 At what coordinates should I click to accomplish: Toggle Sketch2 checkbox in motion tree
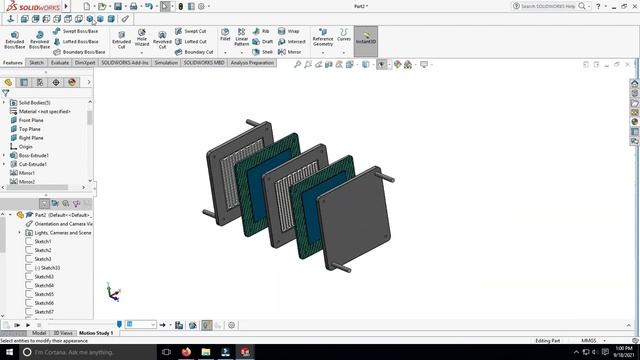(x=29, y=250)
